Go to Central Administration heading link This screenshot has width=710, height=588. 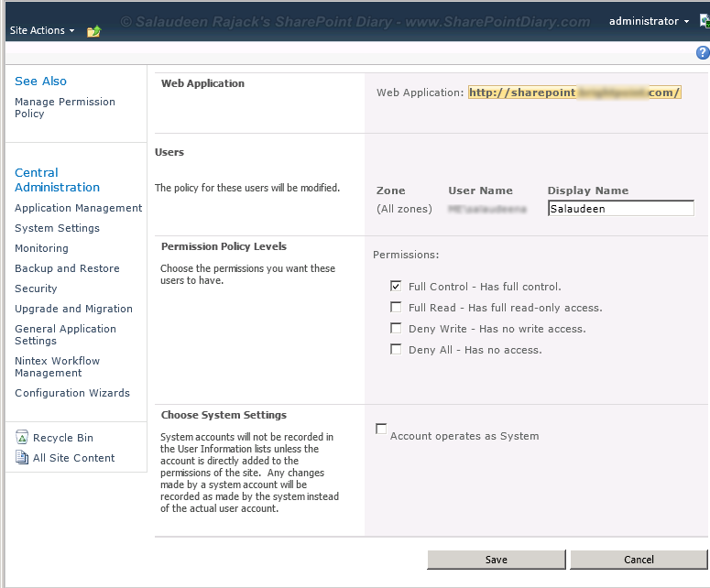(57, 180)
